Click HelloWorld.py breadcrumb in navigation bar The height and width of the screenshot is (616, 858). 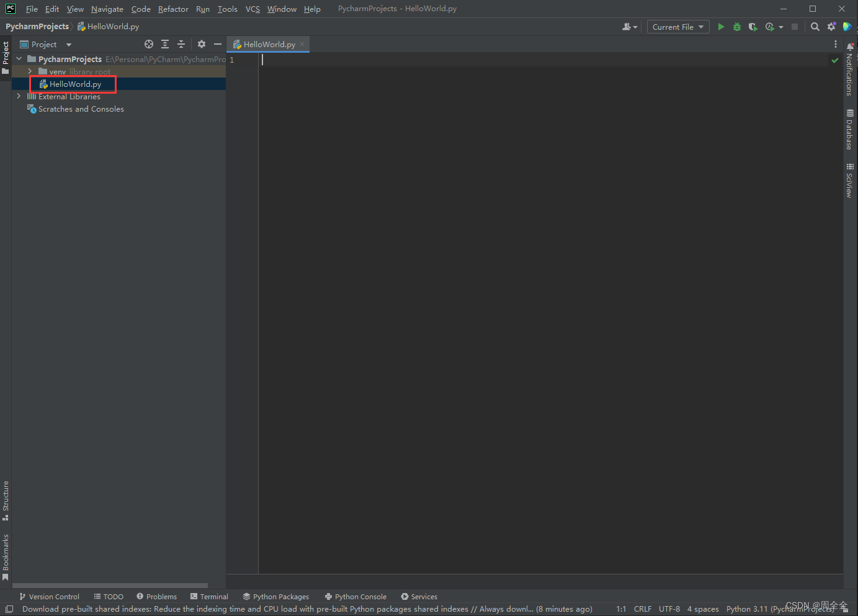108,26
